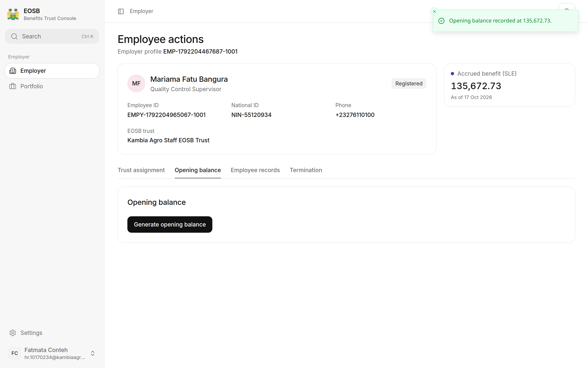Open the Termination tab
This screenshot has height=368, width=588.
[306, 170]
